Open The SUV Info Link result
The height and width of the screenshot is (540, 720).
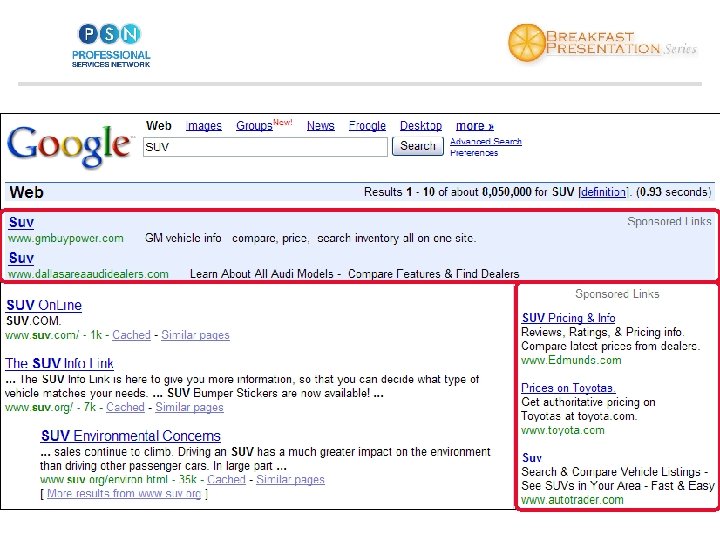[59, 364]
